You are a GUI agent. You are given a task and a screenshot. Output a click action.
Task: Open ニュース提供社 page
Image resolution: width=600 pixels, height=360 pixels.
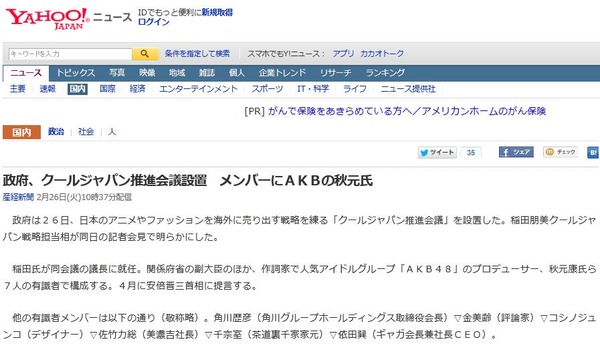pos(408,89)
